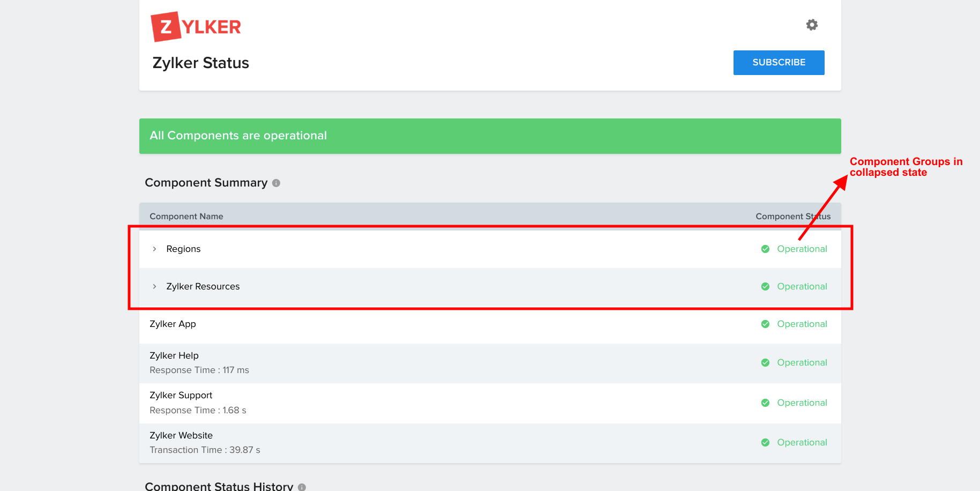Click the Component Name column header
This screenshot has height=491, width=980.
point(186,217)
